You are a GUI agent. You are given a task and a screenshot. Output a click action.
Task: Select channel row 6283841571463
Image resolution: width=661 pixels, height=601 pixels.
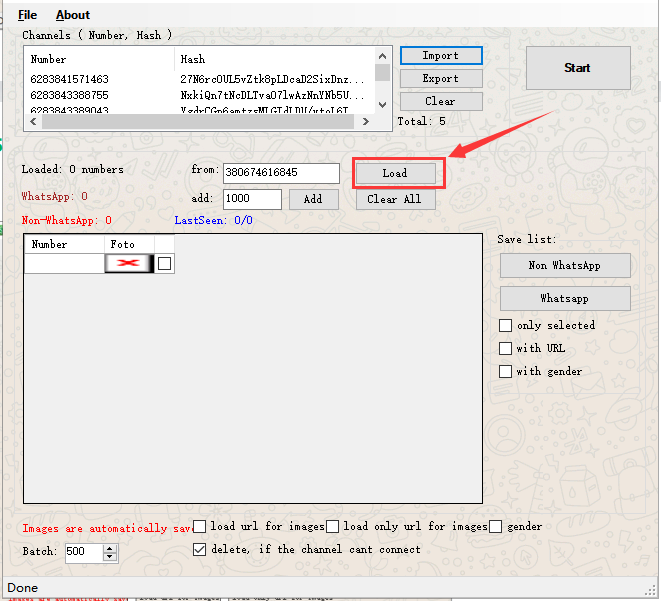(70, 79)
